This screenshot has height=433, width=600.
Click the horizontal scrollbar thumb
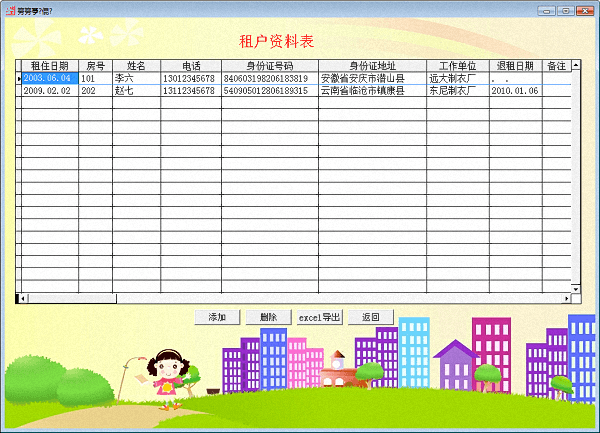[x=70, y=298]
